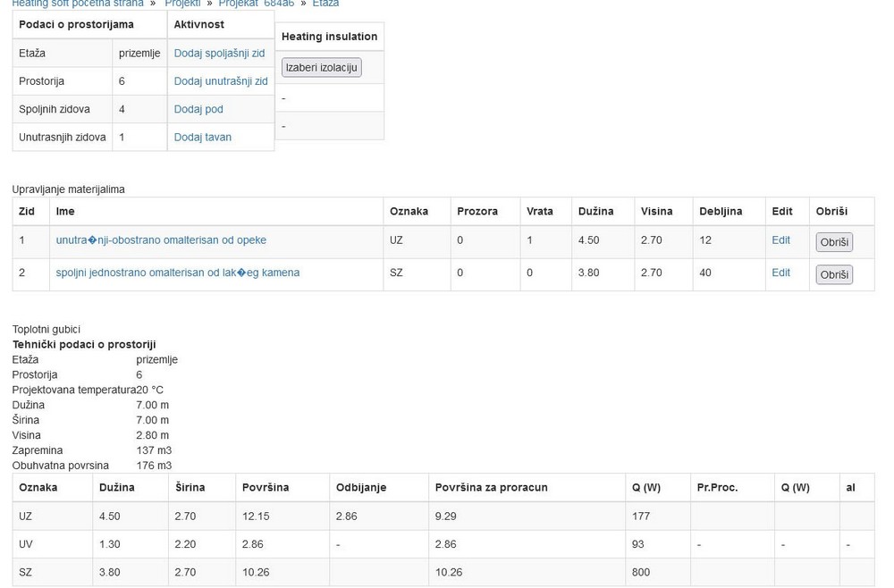The width and height of the screenshot is (894, 588).
Task: Click the 'Obriši' column header
Action: [831, 212]
